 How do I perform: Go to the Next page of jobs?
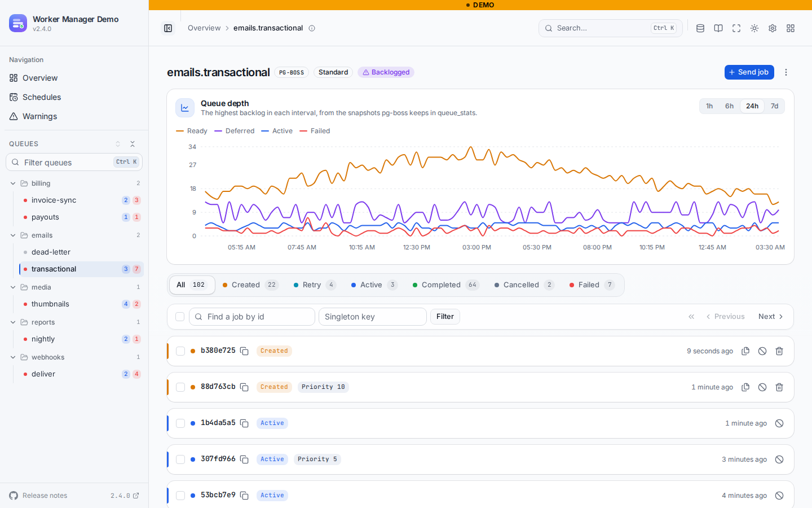[x=771, y=317]
